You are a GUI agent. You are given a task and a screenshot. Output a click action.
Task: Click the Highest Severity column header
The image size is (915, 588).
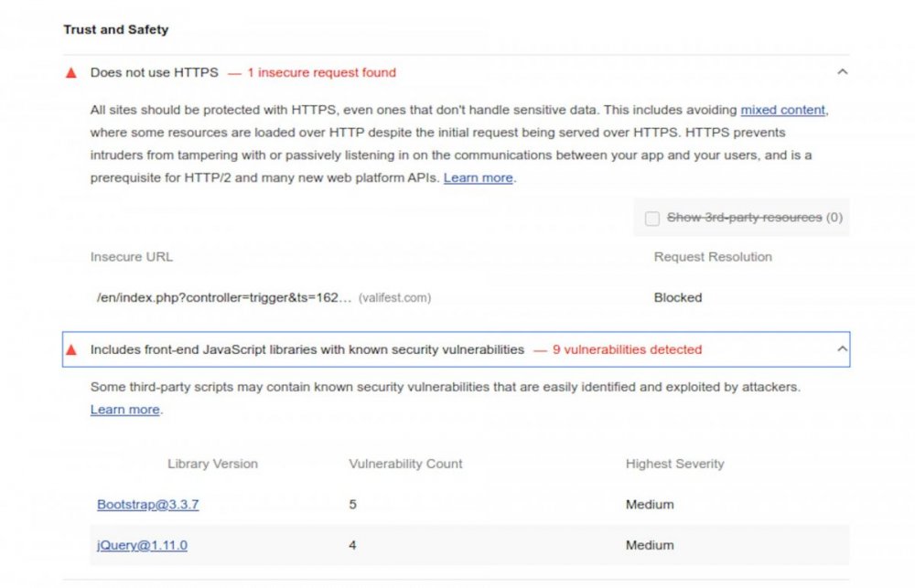pyautogui.click(x=674, y=464)
